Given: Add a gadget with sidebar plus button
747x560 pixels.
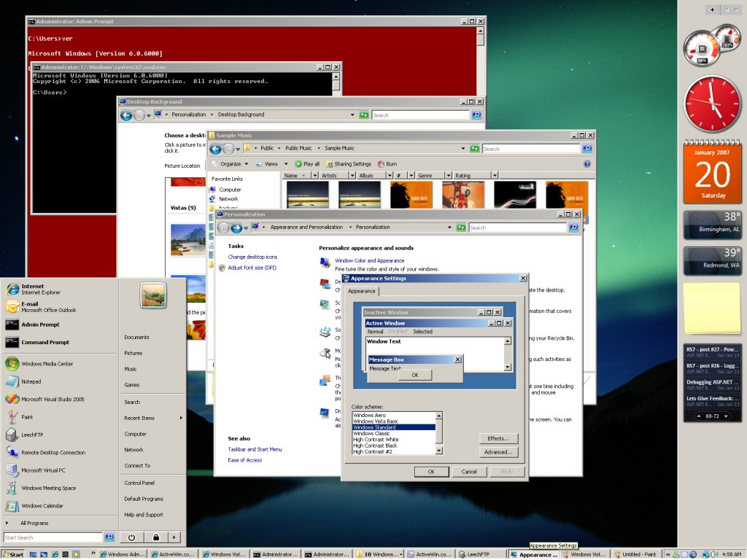Looking at the screenshot, I should pyautogui.click(x=712, y=9).
